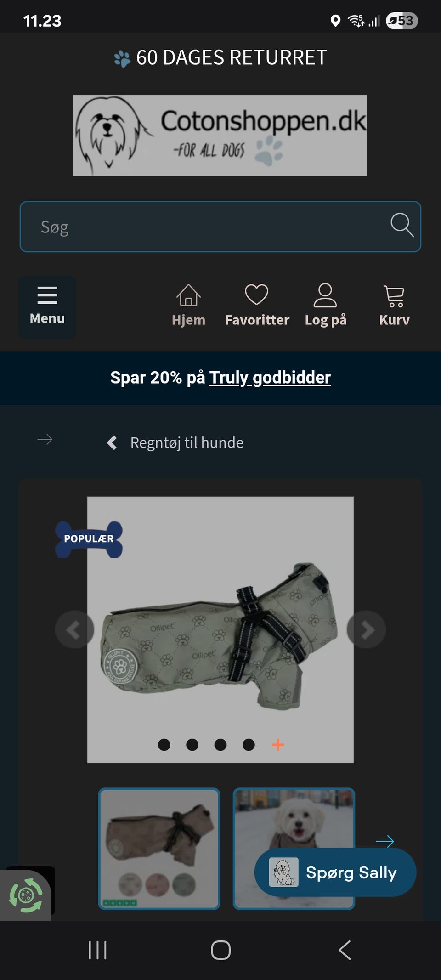Focus the Søg search field
The image size is (441, 980).
click(x=220, y=227)
